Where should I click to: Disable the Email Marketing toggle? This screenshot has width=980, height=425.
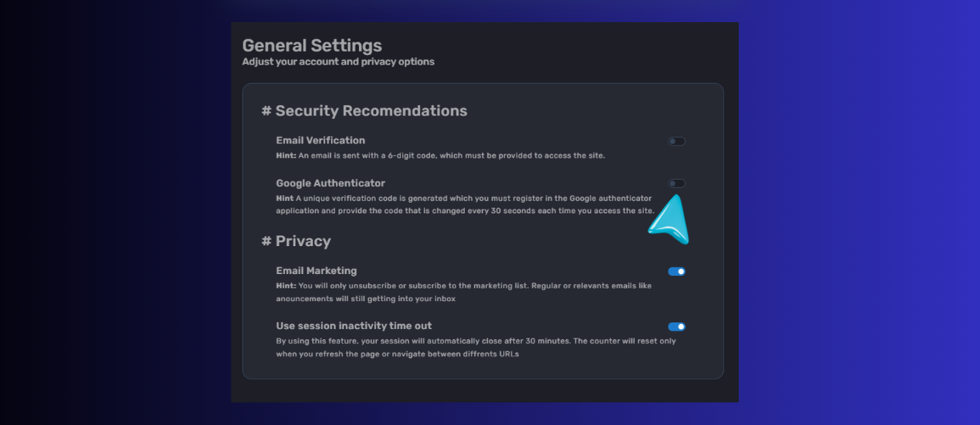tap(676, 271)
